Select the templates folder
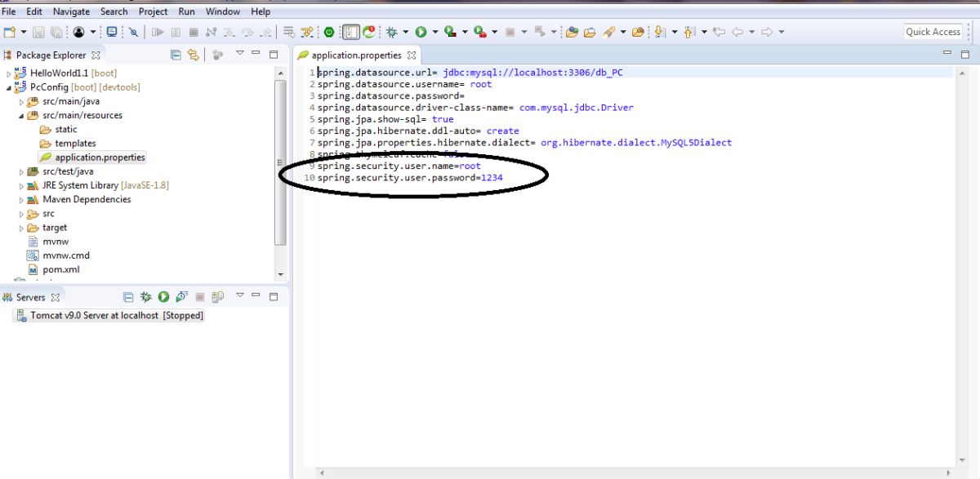The height and width of the screenshot is (479, 980). [69, 144]
